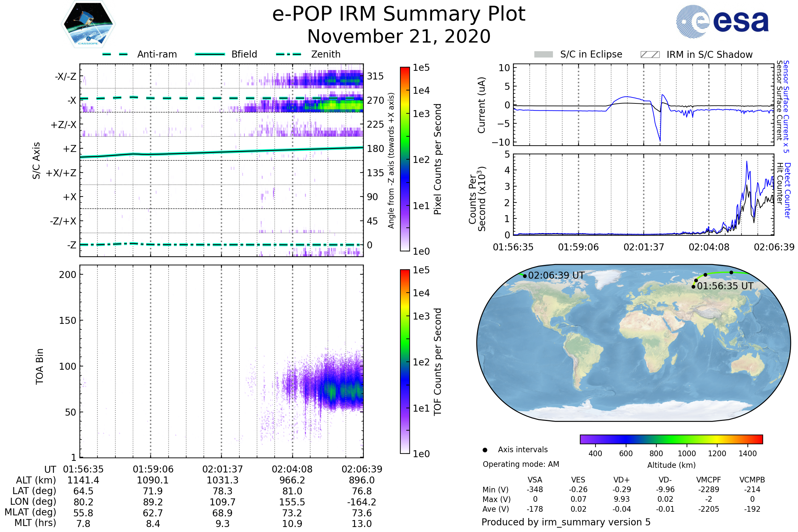Click the CASSIOPE satellite mission logo
The height and width of the screenshot is (532, 798).
click(x=88, y=24)
